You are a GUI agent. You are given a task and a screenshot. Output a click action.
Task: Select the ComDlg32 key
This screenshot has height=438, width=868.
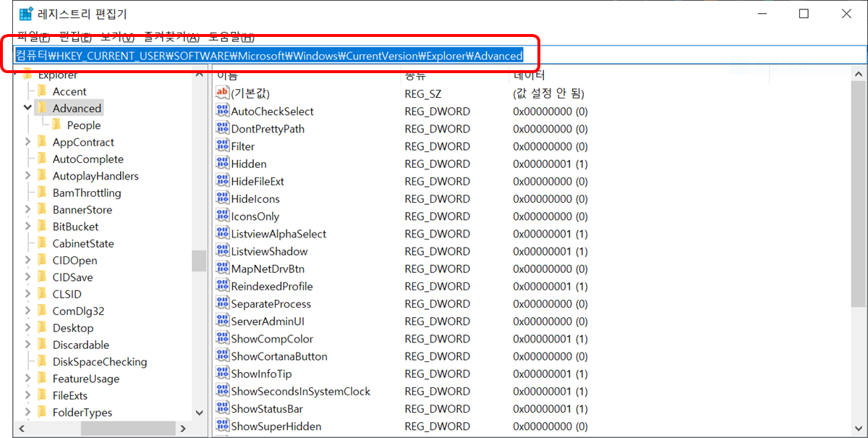coord(78,311)
